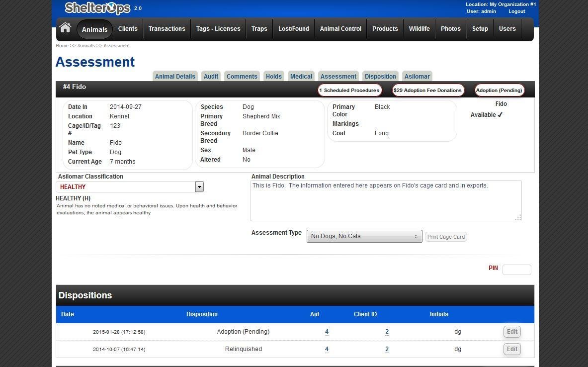Click the Logout link
This screenshot has height=367, width=588.
[516, 11]
